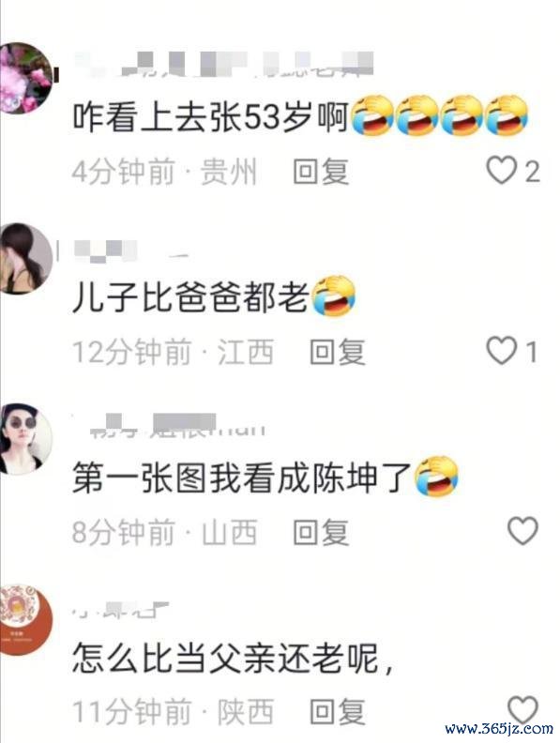Open the username above 怎么比当父亲 comment
This screenshot has height=743, width=560.
[x=121, y=610]
